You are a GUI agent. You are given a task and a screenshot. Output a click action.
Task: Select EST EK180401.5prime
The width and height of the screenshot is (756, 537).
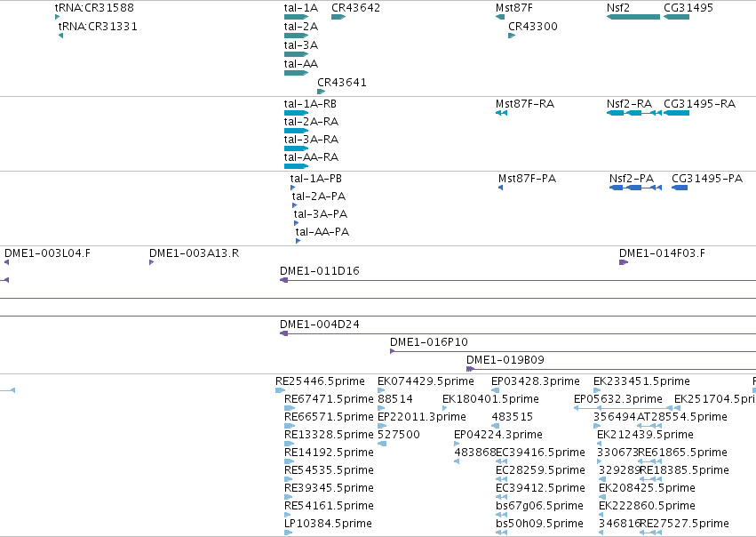[x=444, y=408]
